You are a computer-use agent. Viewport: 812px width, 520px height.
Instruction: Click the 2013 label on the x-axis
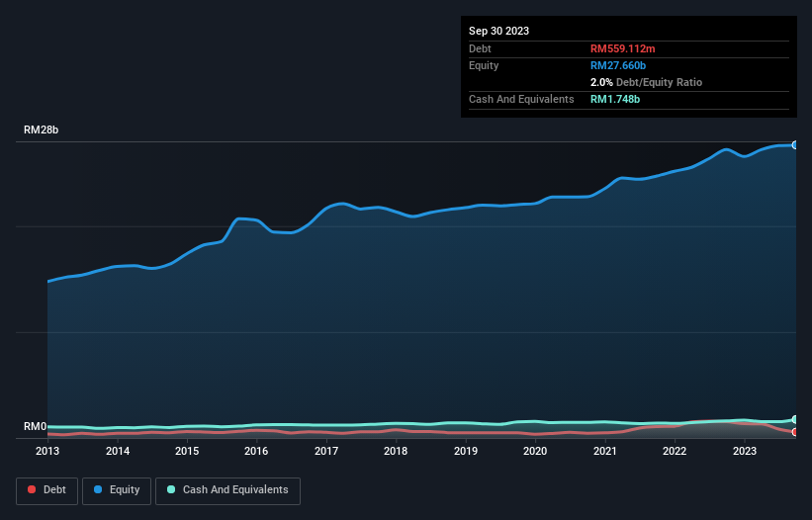tap(48, 451)
